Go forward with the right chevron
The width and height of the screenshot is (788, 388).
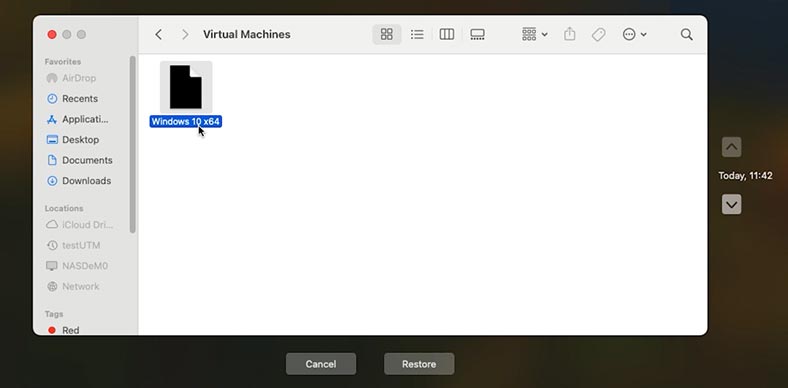pyautogui.click(x=185, y=34)
